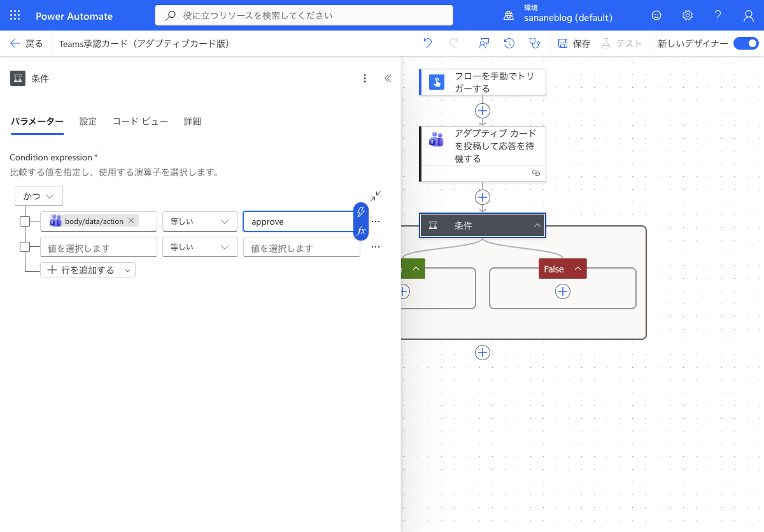Click the False branch label
The height and width of the screenshot is (532, 764).
click(x=554, y=269)
